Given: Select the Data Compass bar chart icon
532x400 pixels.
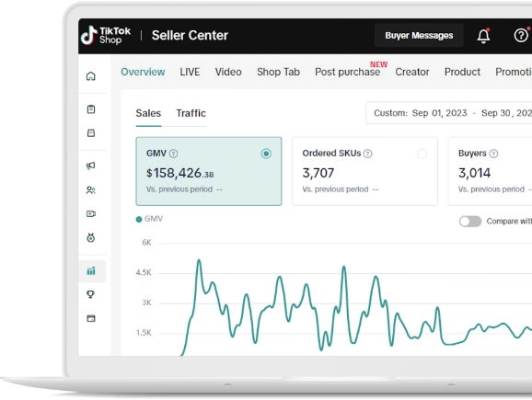Looking at the screenshot, I should (91, 271).
